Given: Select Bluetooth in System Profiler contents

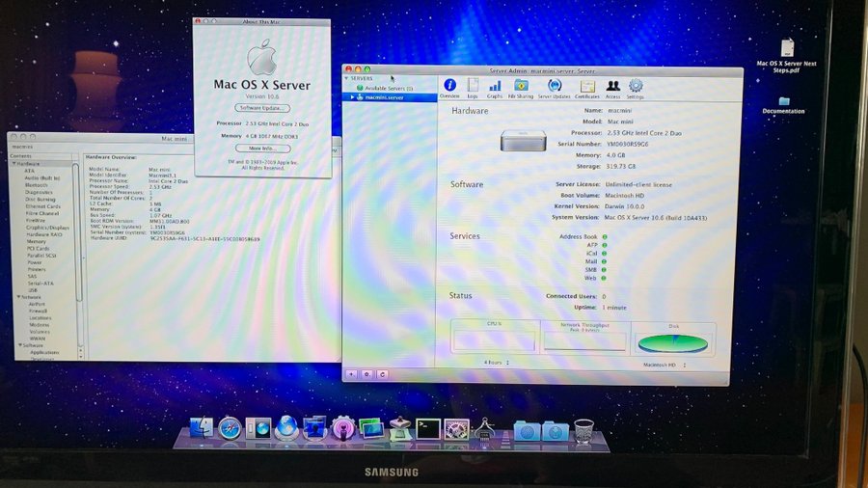Looking at the screenshot, I should pyautogui.click(x=37, y=185).
